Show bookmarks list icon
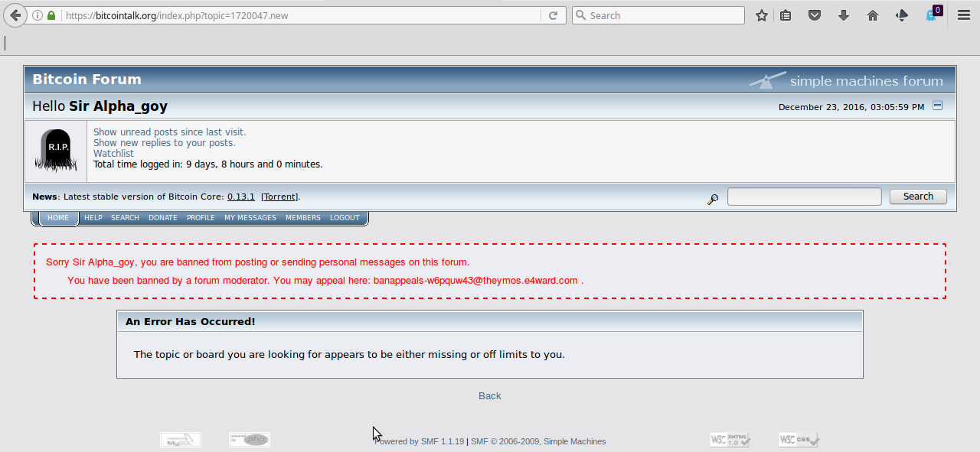Image resolution: width=980 pixels, height=452 pixels. point(786,15)
